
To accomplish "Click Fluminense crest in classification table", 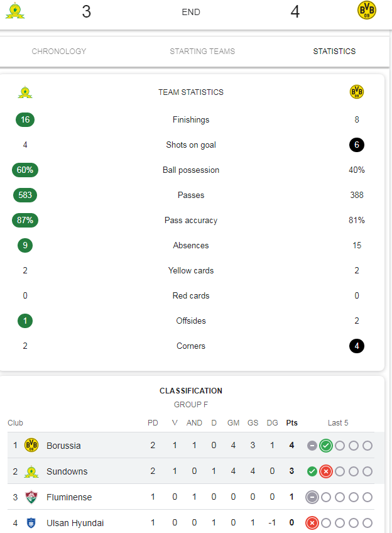I will [x=31, y=497].
